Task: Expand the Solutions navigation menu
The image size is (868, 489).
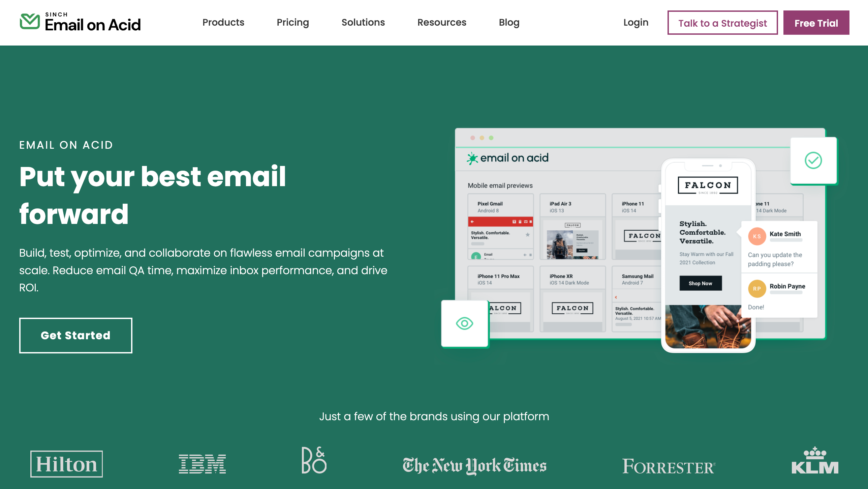Action: [x=363, y=23]
